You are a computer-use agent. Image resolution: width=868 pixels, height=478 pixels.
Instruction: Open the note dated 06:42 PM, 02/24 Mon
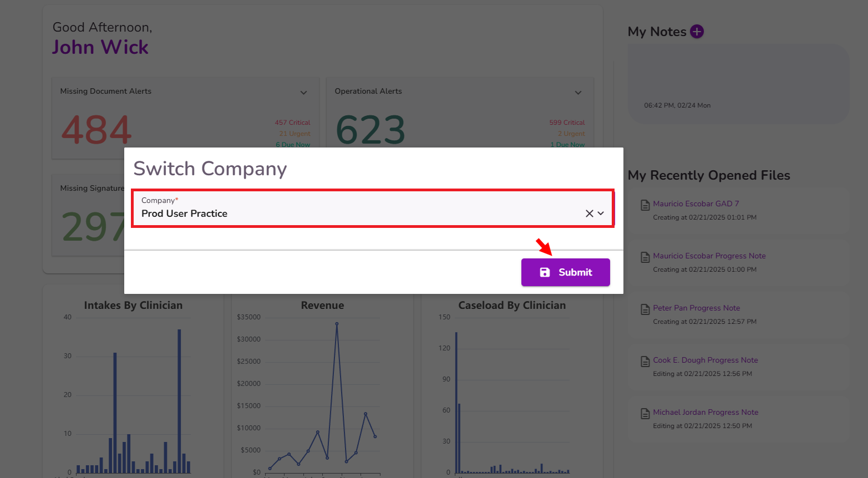(738, 84)
